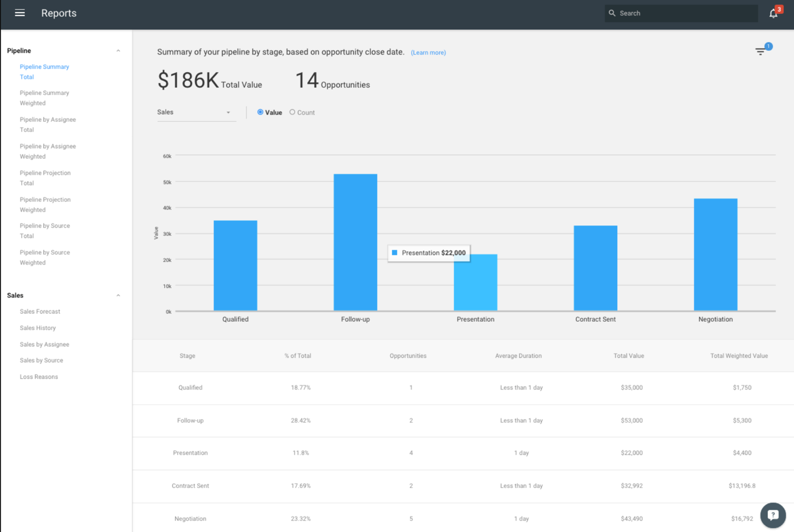Open Pipeline by Source Total report
794x532 pixels.
tap(44, 231)
